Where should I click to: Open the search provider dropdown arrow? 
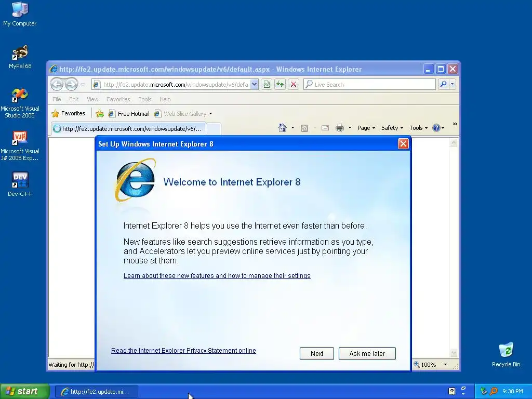pyautogui.click(x=453, y=84)
